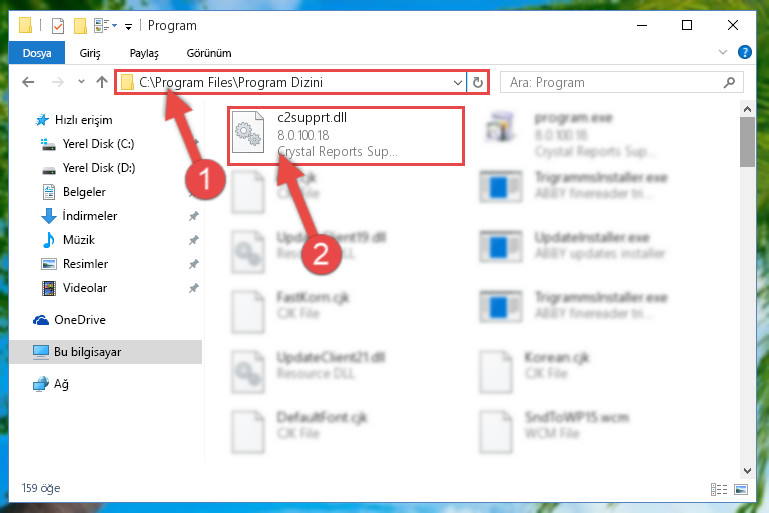Expand the address bar history dropdown
Viewport: 769px width, 513px height.
[458, 82]
